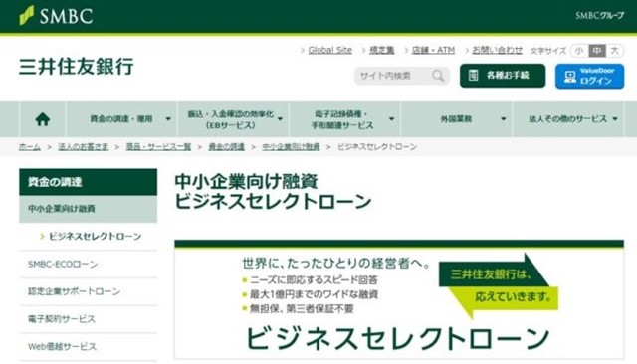Click the ビジネスセレクトローン breadcrumb text

pos(377,147)
